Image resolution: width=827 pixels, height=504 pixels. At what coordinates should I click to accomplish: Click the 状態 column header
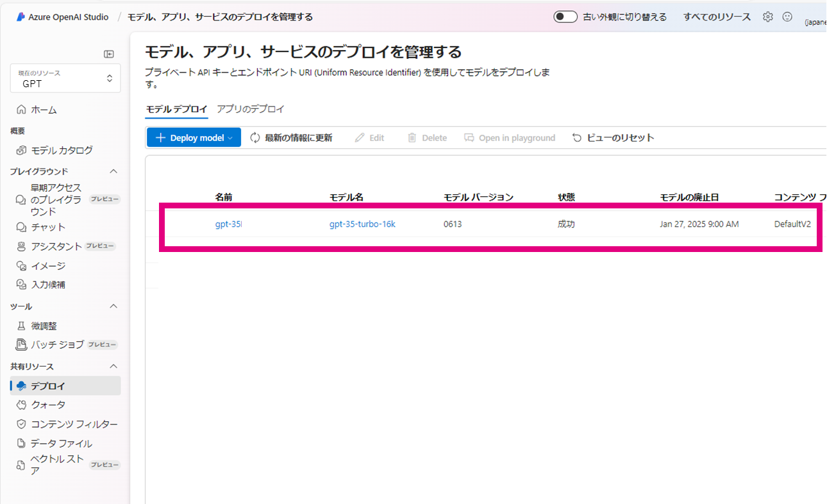click(x=566, y=197)
